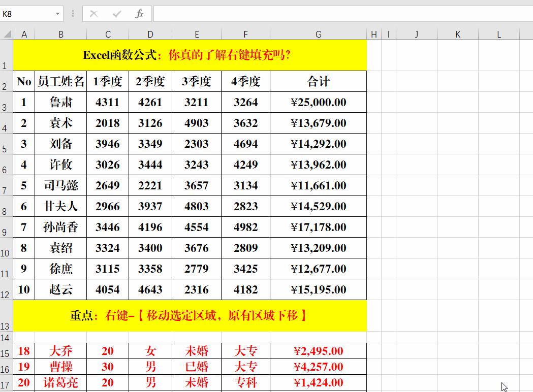Select the cell containing 4311
Screen dimensions: 533x392
(x=108, y=102)
